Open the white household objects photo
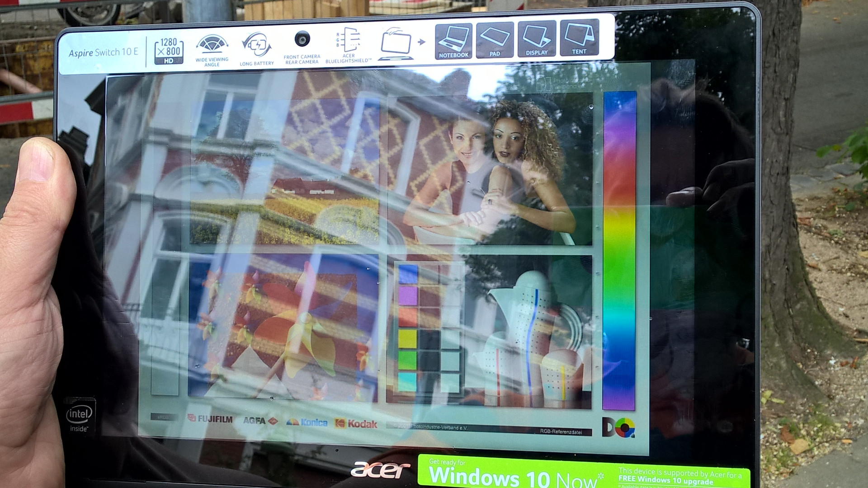 (x=528, y=333)
